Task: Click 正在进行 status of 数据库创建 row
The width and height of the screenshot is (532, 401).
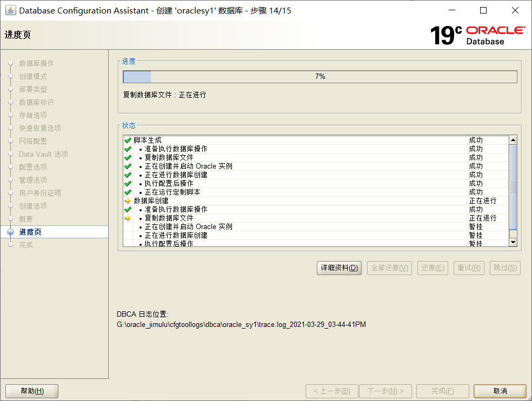Action: point(482,201)
